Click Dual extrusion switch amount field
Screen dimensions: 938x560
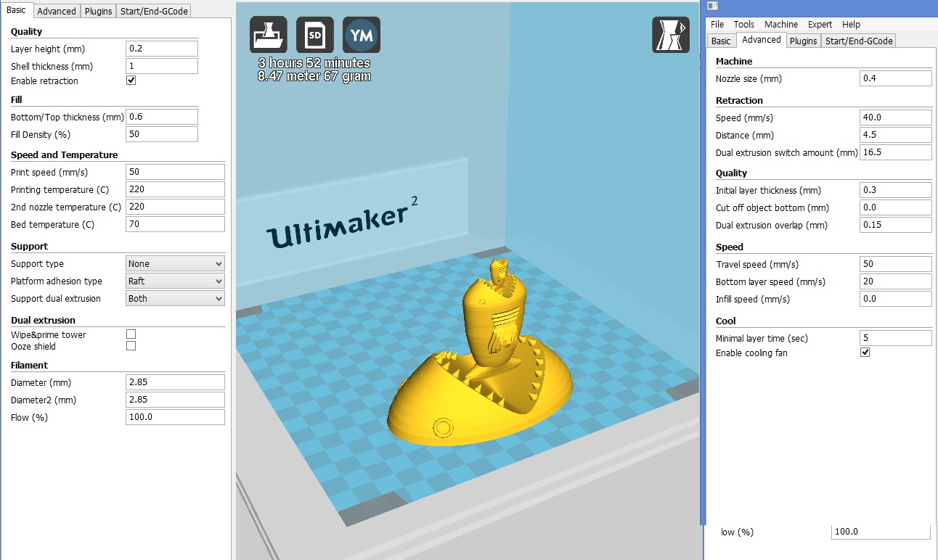tap(895, 152)
